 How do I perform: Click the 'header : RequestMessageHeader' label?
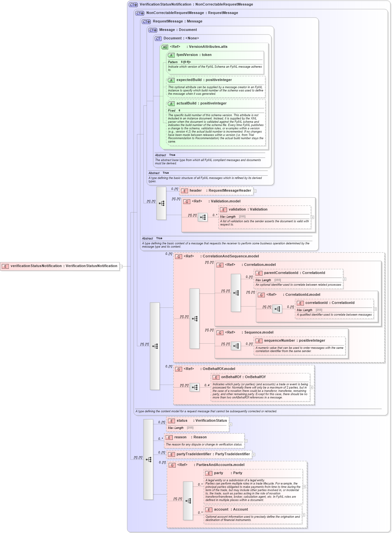click(220, 191)
